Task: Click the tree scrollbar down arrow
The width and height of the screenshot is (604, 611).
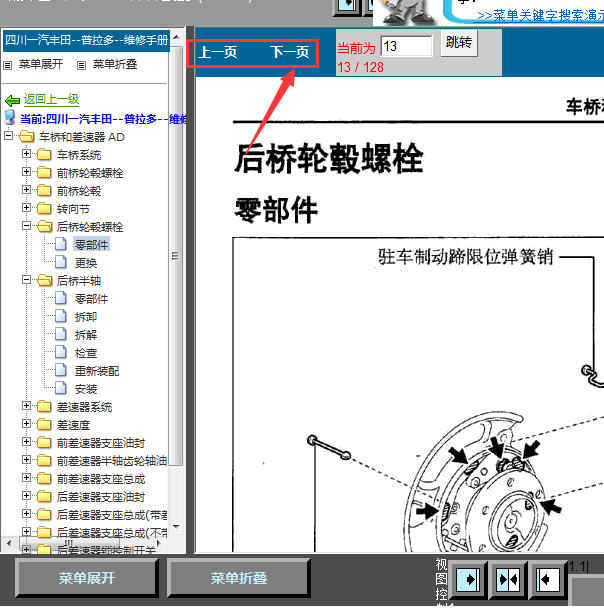Action: coord(176,527)
